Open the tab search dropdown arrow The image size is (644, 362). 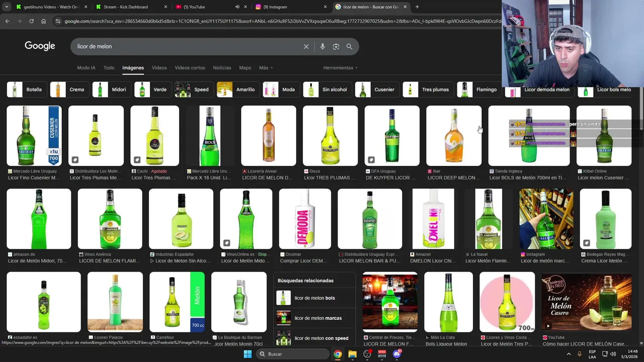[x=7, y=7]
